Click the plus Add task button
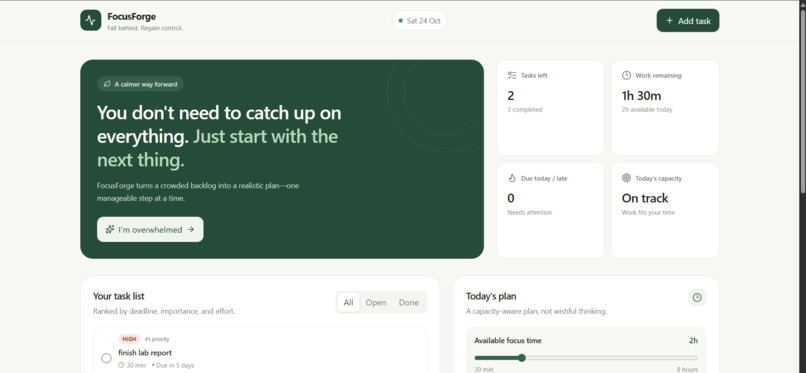The height and width of the screenshot is (373, 806). point(688,21)
